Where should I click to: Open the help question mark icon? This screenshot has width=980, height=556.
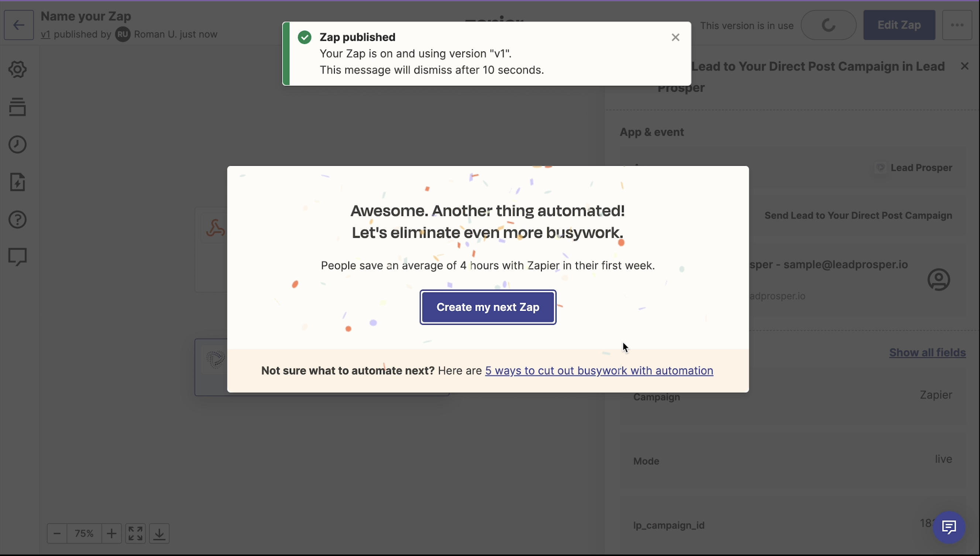click(x=18, y=220)
